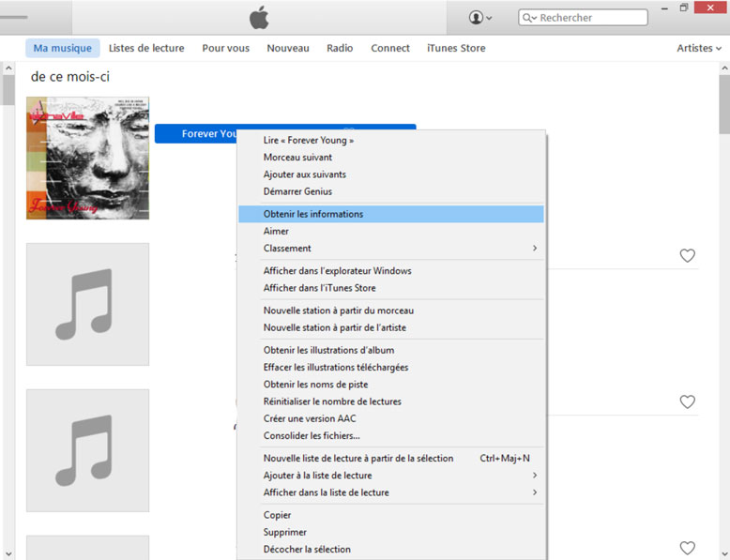The height and width of the screenshot is (560, 730).
Task: Expand Ajouter à la liste de lecture submenu
Action: 391,476
